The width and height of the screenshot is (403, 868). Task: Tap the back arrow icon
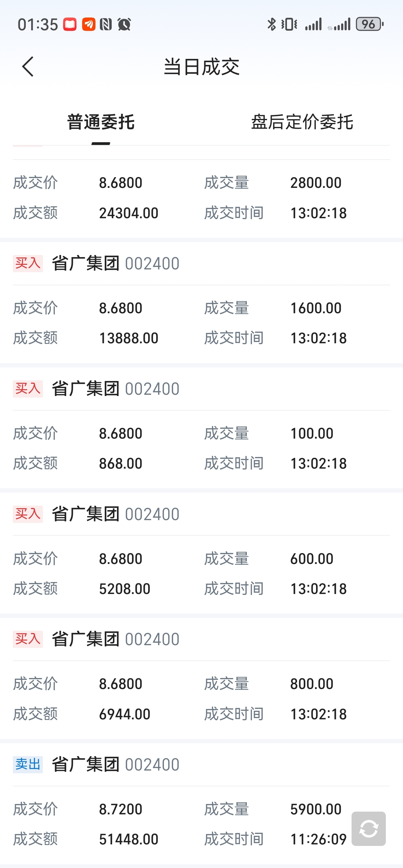point(28,67)
